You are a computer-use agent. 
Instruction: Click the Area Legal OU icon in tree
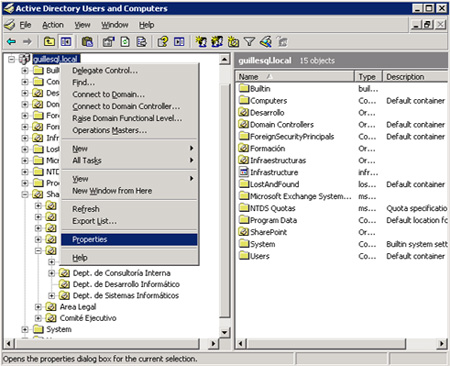click(x=51, y=307)
